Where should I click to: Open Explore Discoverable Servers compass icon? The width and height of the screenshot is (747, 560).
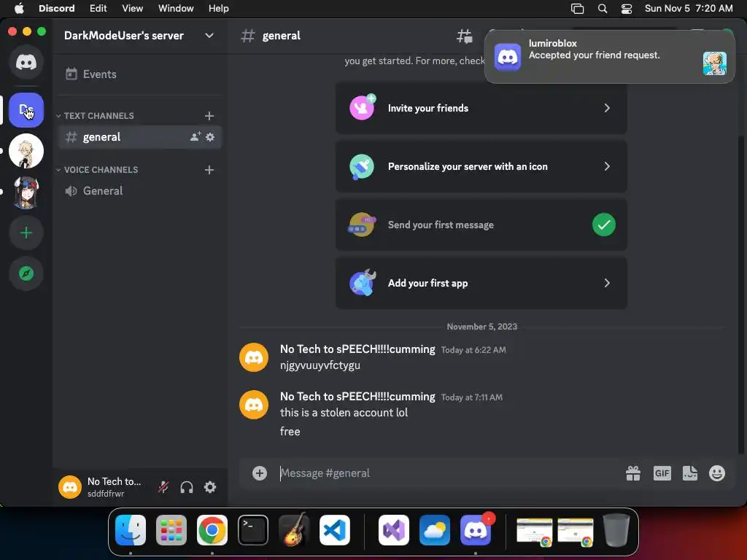click(x=26, y=273)
